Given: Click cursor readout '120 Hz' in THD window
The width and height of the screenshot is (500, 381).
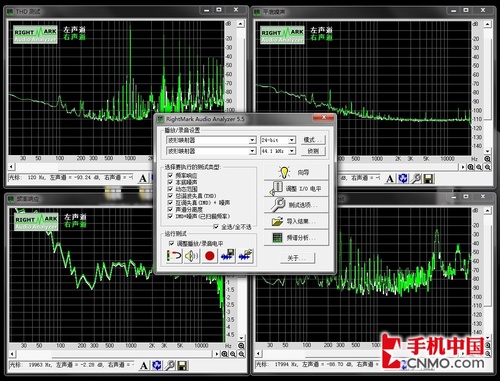Looking at the screenshot, I should pyautogui.click(x=37, y=177).
